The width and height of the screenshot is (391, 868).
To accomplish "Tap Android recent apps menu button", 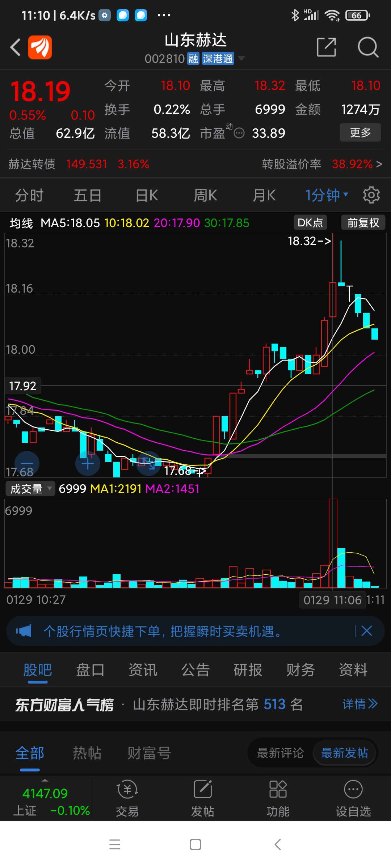I will coord(115,844).
